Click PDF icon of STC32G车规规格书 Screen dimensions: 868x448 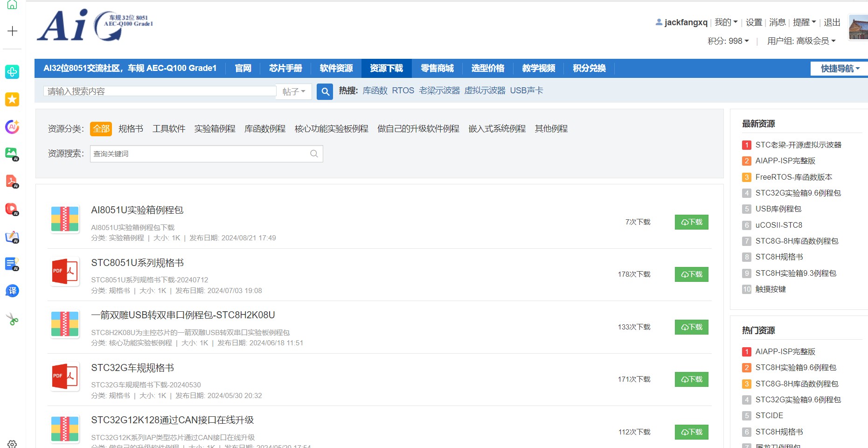pyautogui.click(x=65, y=377)
